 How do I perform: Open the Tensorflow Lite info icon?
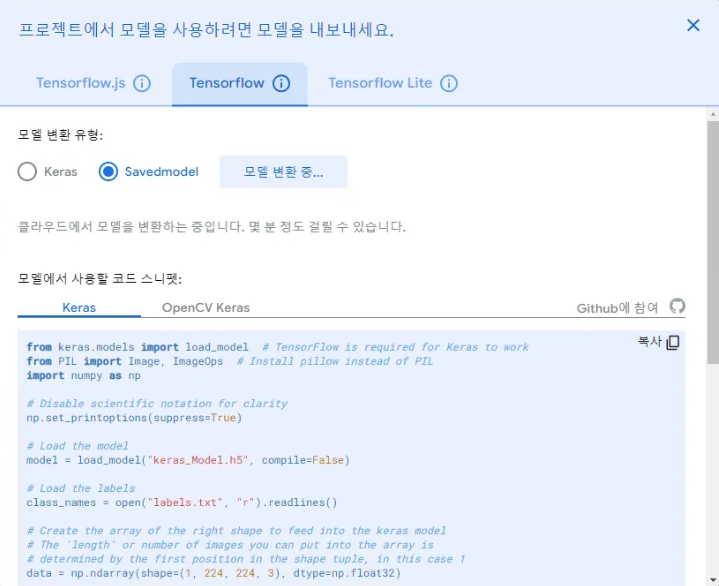(x=448, y=83)
